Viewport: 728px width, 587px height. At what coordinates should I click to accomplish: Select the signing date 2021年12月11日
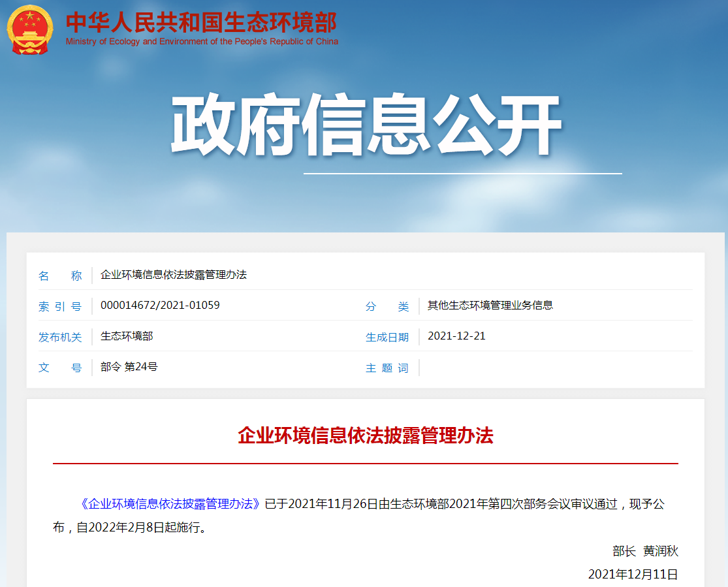point(633,575)
